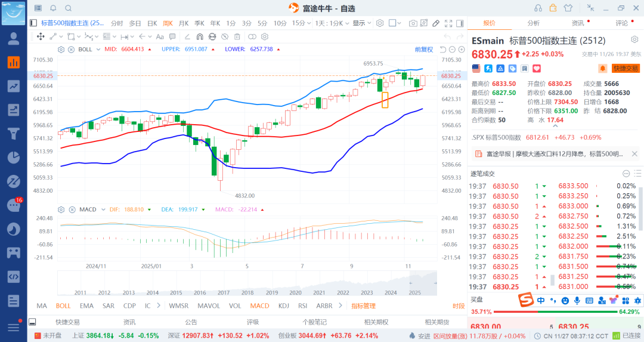Open the pie chart sidebar icon
Viewport: 644px width, 342px height.
click(x=14, y=158)
